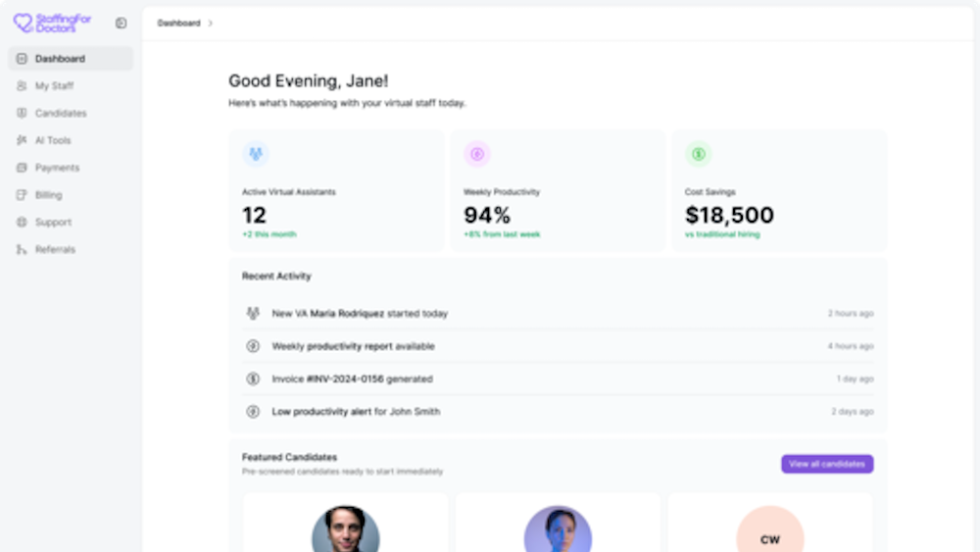The image size is (980, 552).
Task: Click the AI Tools sidebar icon
Action: tap(22, 140)
